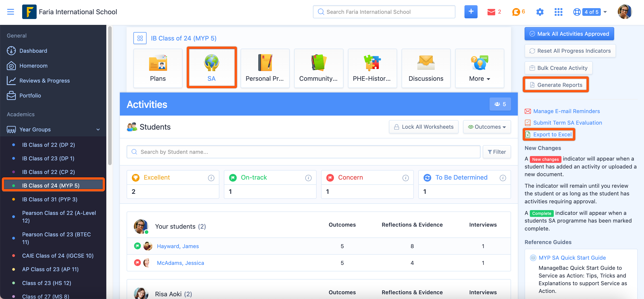Click Generate Reports button
The image size is (644, 299).
(556, 85)
